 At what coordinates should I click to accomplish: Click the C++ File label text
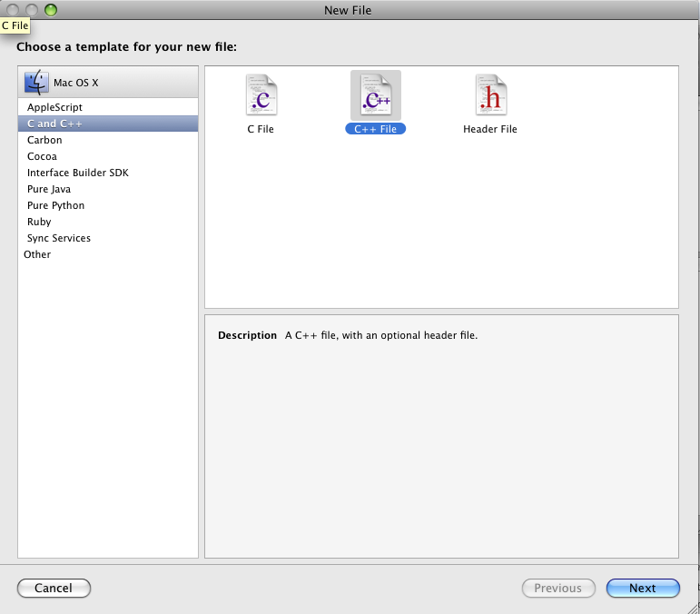pos(376,129)
